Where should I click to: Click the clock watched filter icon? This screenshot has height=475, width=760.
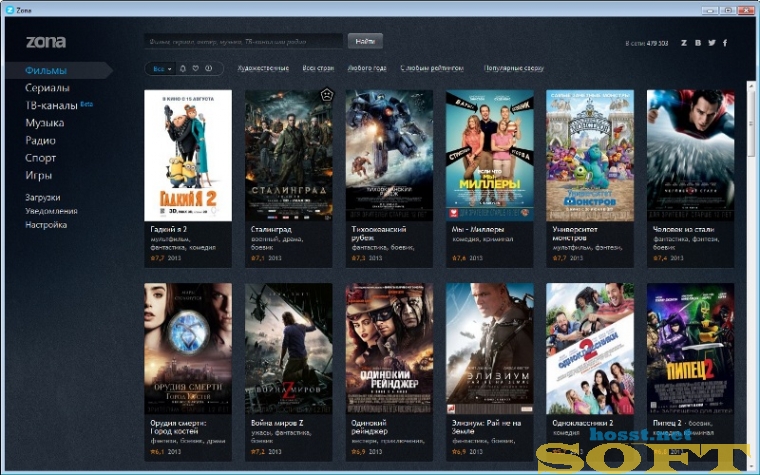click(x=209, y=68)
